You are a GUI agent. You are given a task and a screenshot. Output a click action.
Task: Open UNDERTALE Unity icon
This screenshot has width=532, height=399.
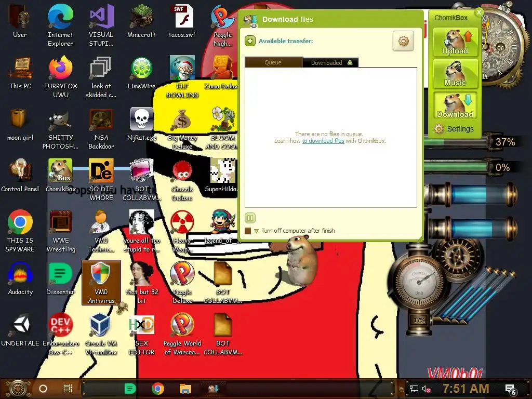pyautogui.click(x=20, y=330)
